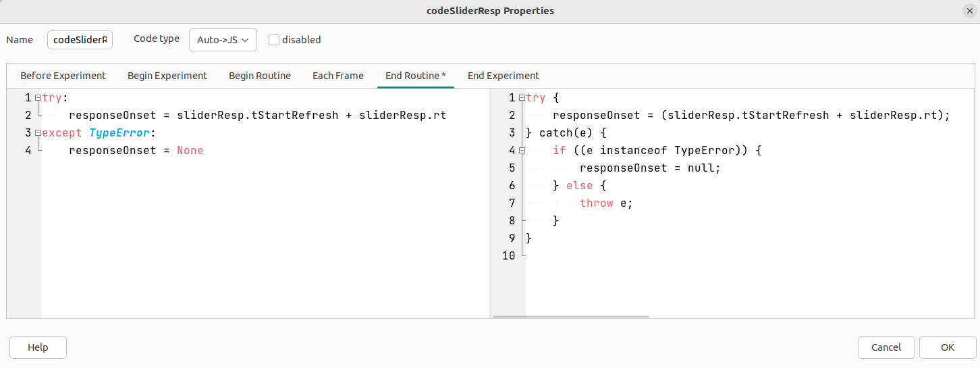This screenshot has width=980, height=369.
Task: Collapse the JS if-instanceof fold marker on line 4
Action: [x=522, y=151]
